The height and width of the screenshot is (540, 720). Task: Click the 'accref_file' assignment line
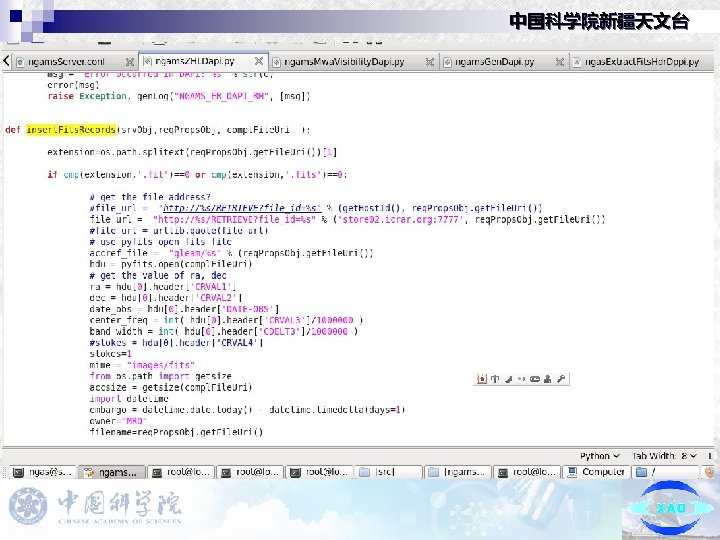pos(231,253)
